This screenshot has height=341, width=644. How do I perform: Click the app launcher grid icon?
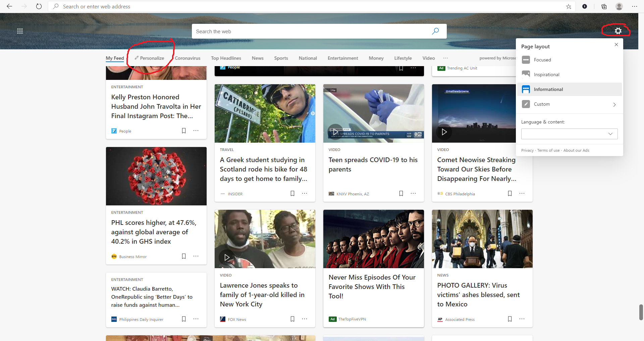[x=20, y=31]
